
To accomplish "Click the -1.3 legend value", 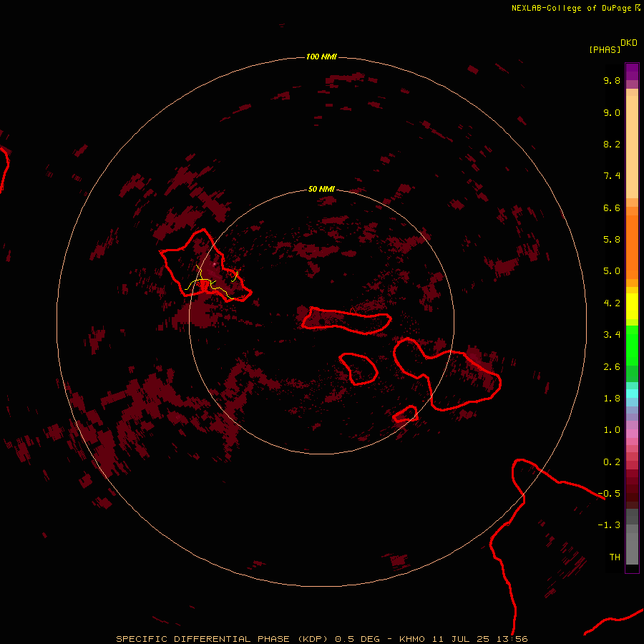I will 609,525.
